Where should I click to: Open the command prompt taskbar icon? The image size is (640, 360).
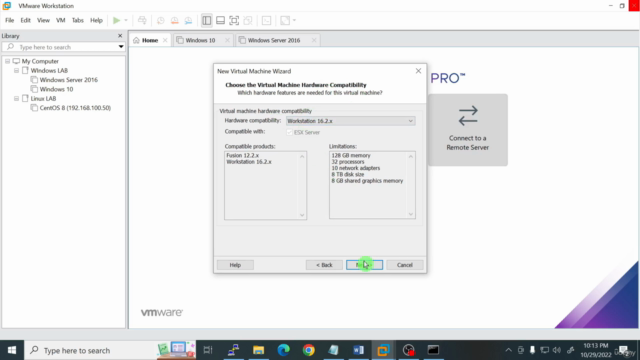(x=433, y=350)
